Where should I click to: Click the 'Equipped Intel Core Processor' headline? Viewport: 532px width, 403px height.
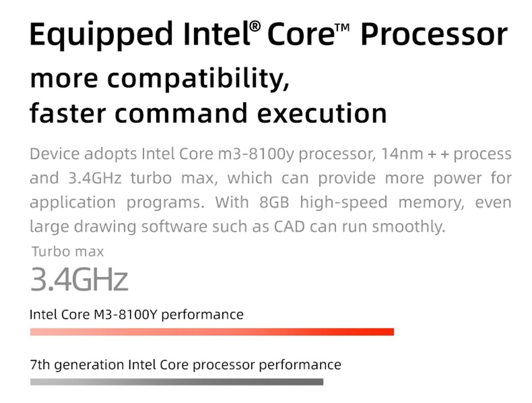[x=268, y=35]
